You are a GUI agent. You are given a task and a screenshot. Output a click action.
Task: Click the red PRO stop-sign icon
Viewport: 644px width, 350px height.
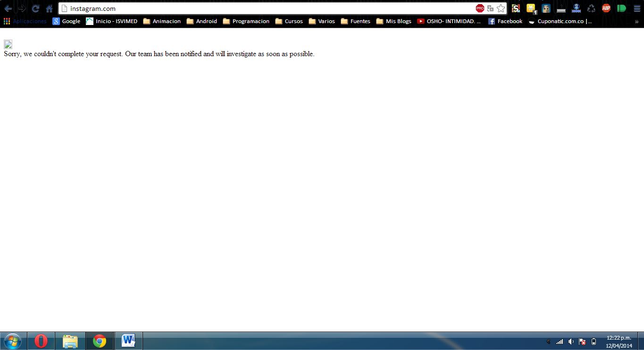click(480, 8)
